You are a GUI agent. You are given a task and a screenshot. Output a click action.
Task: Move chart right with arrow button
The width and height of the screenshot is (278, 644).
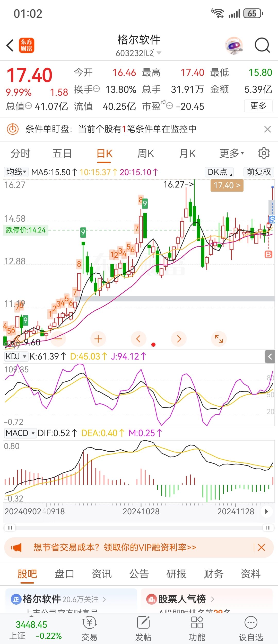tap(179, 339)
